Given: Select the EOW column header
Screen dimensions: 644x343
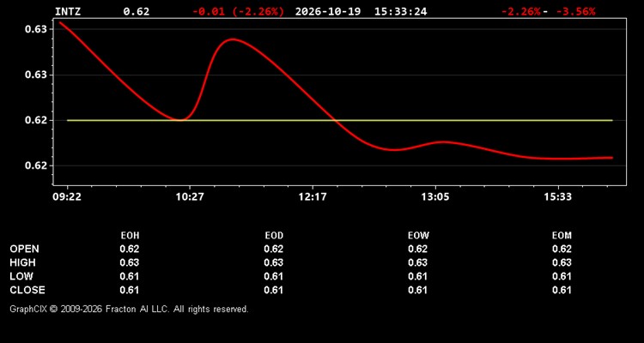Looking at the screenshot, I should [418, 236].
